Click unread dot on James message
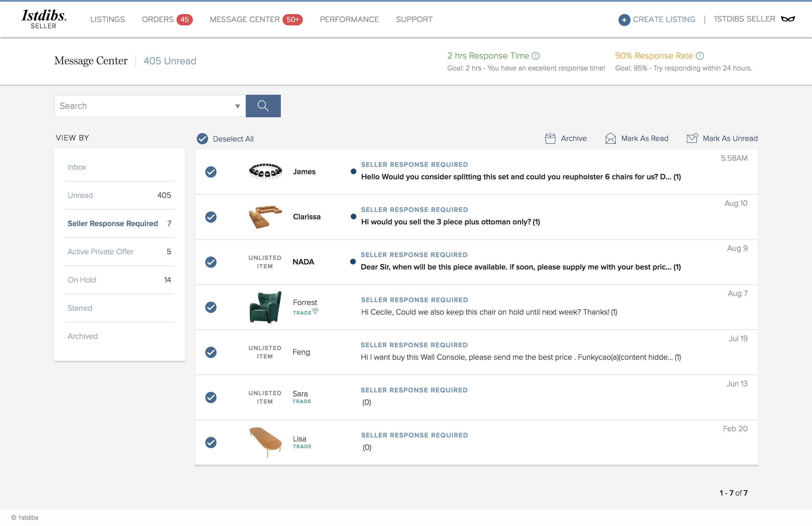 (354, 172)
